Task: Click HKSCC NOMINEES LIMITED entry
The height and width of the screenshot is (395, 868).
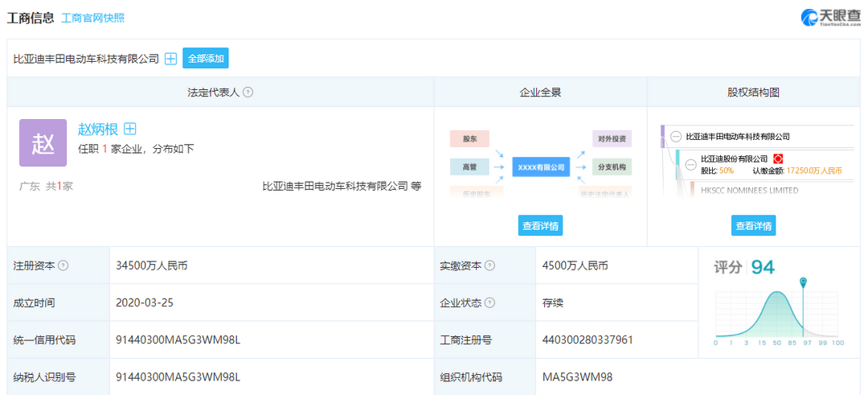Action: point(750,191)
